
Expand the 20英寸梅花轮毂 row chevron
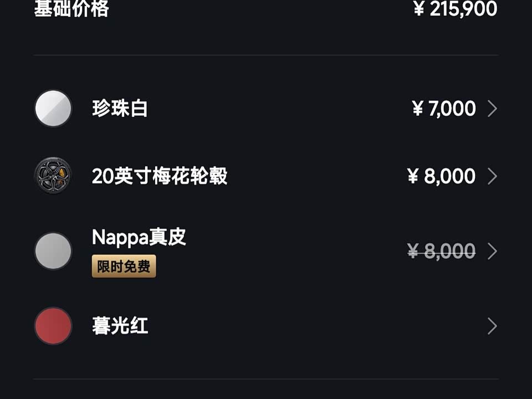(x=492, y=176)
